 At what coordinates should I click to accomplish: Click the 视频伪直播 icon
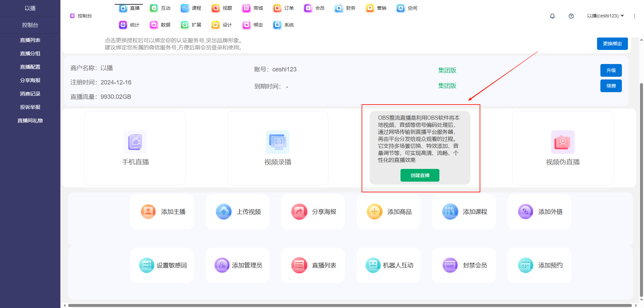[x=562, y=142]
